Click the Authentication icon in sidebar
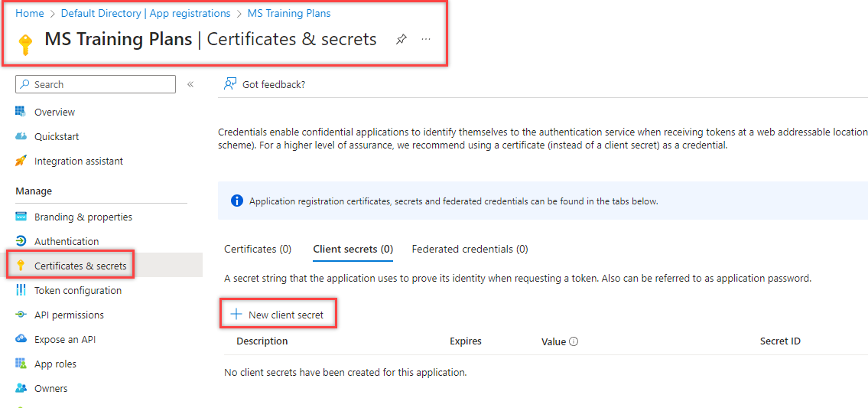This screenshot has width=868, height=408. [21, 241]
